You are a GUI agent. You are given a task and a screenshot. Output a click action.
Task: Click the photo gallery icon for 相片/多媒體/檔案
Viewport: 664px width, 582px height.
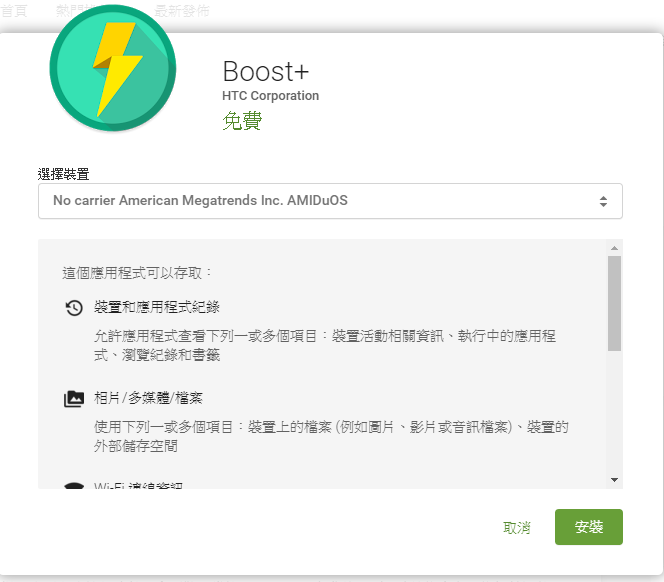point(74,399)
